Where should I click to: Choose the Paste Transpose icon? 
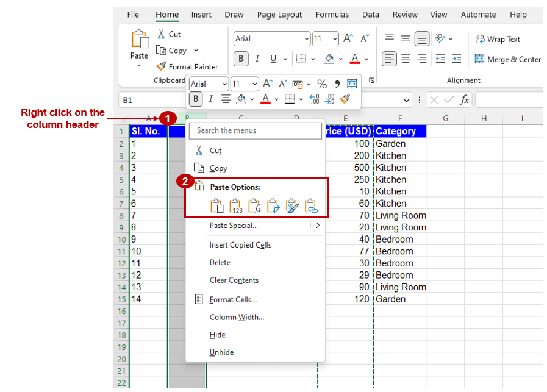click(x=273, y=206)
